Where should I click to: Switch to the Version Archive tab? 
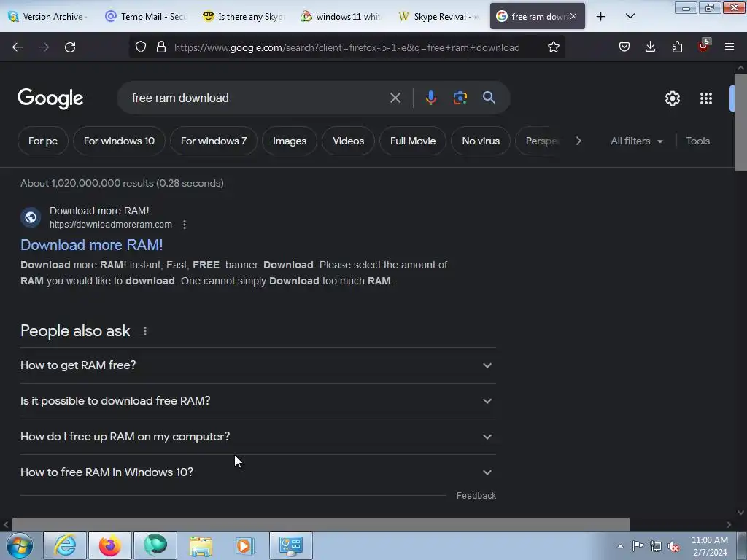click(x=48, y=17)
